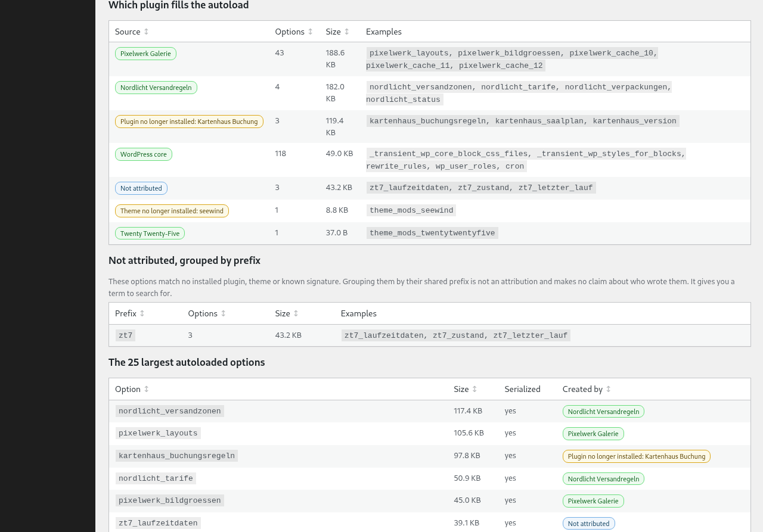Click the 45.0 KB size value
The image size is (763, 532).
(467, 500)
